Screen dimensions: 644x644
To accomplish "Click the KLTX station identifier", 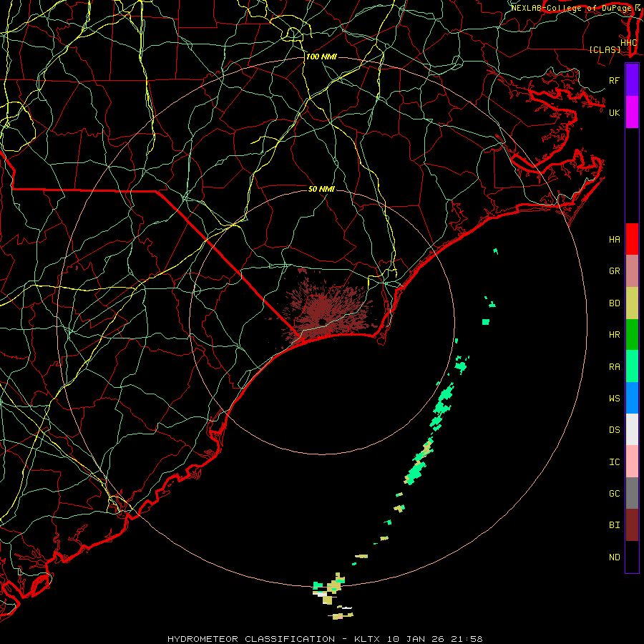I will (367, 639).
